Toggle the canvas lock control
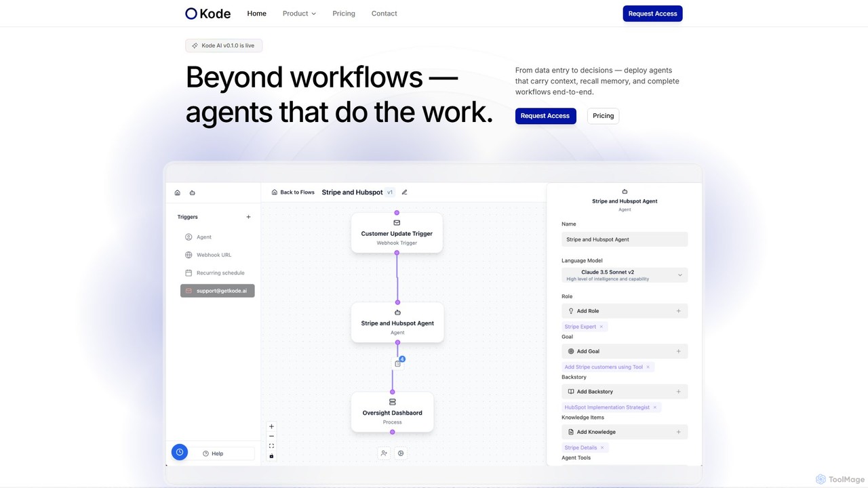 coord(271,455)
